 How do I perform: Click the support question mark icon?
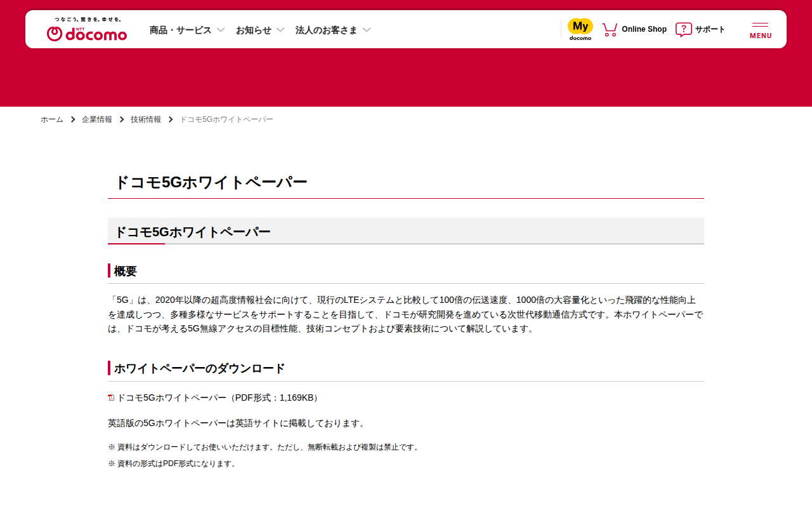click(683, 29)
